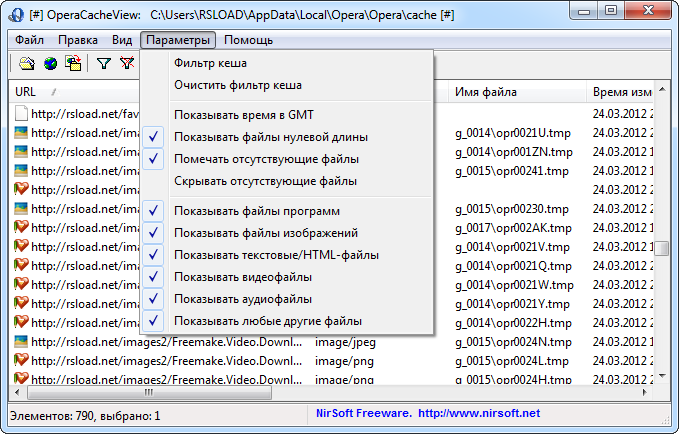Click horizontal scrollbar left arrow
Image resolution: width=679 pixels, height=434 pixels.
17,392
